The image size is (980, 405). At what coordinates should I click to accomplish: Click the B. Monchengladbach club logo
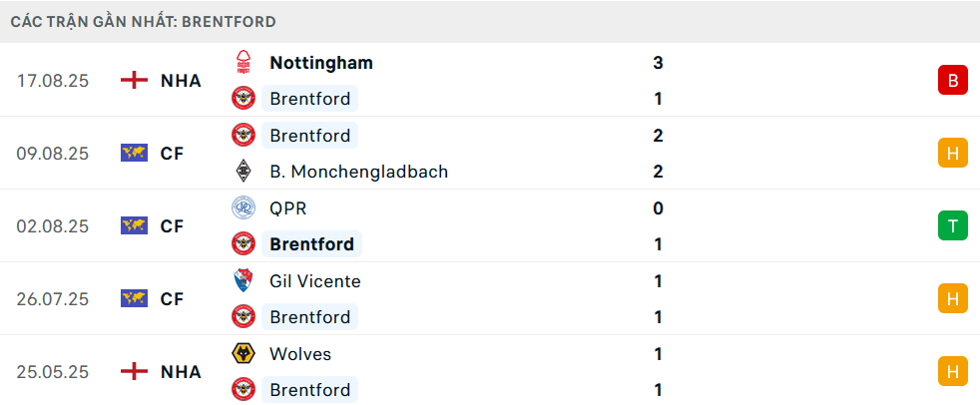click(x=244, y=172)
